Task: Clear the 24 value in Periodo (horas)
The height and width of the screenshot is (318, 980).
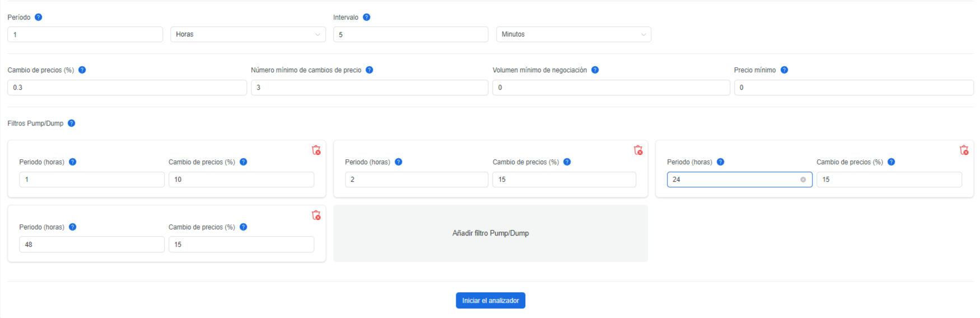Action: pyautogui.click(x=803, y=179)
